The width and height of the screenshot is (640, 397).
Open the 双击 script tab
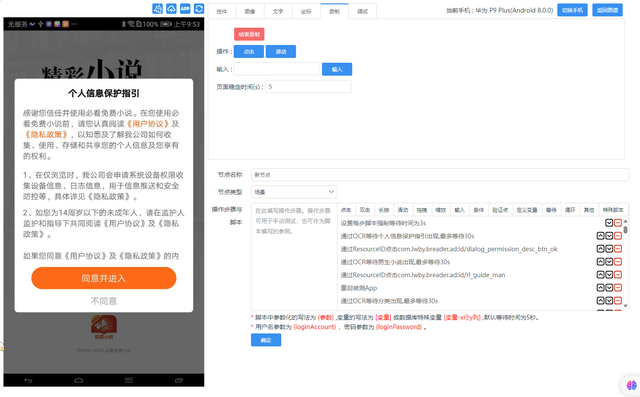[x=365, y=210]
